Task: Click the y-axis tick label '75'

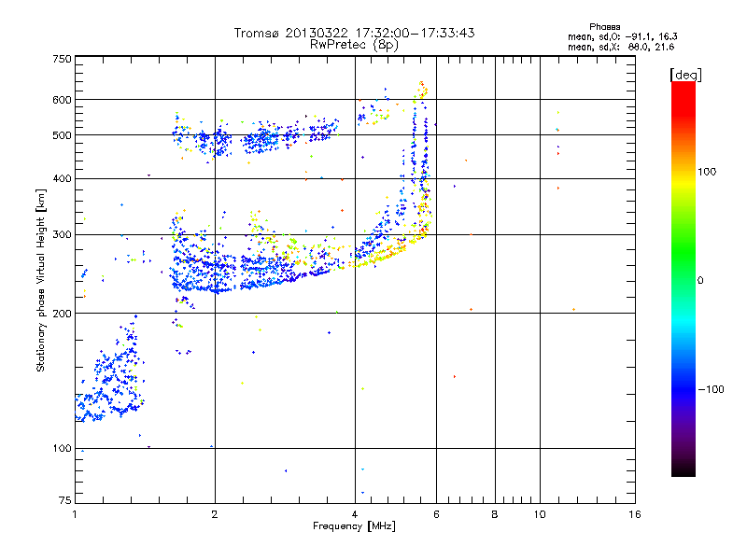Action: coord(65,500)
